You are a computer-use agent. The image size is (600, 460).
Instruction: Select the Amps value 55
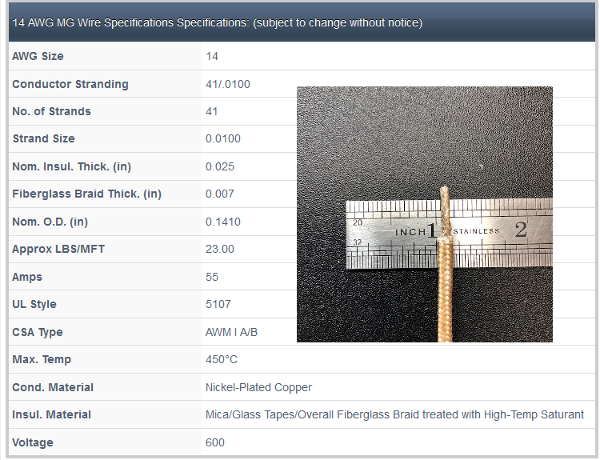(x=212, y=277)
